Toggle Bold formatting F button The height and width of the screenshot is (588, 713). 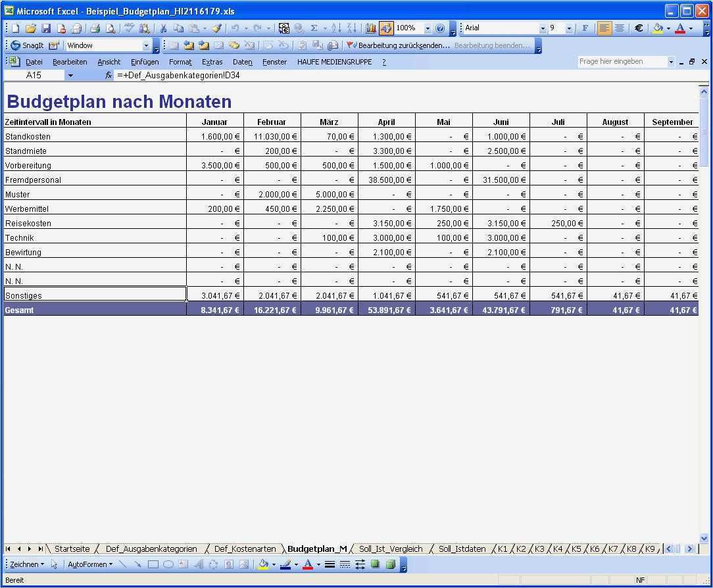click(585, 28)
